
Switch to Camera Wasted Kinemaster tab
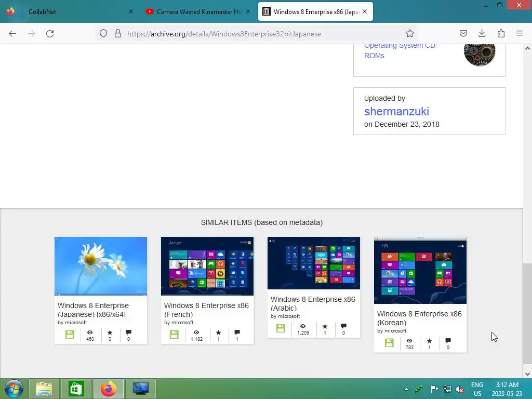198,11
